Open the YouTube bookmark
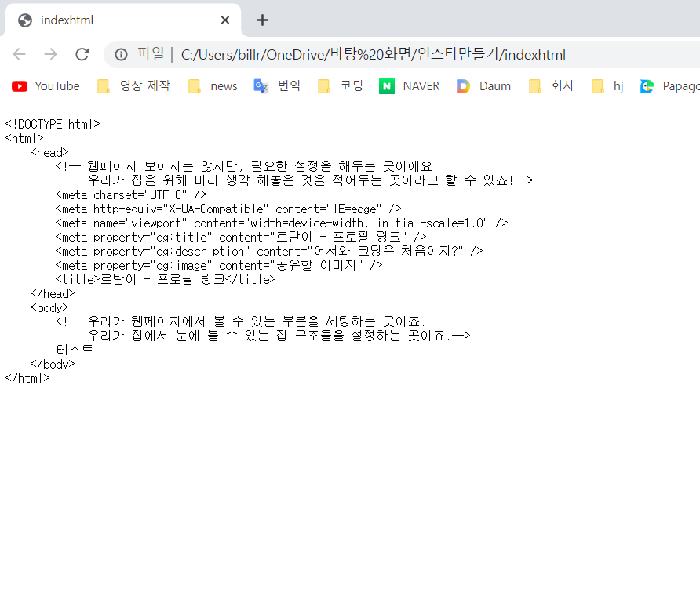The height and width of the screenshot is (592, 700). pyautogui.click(x=46, y=85)
